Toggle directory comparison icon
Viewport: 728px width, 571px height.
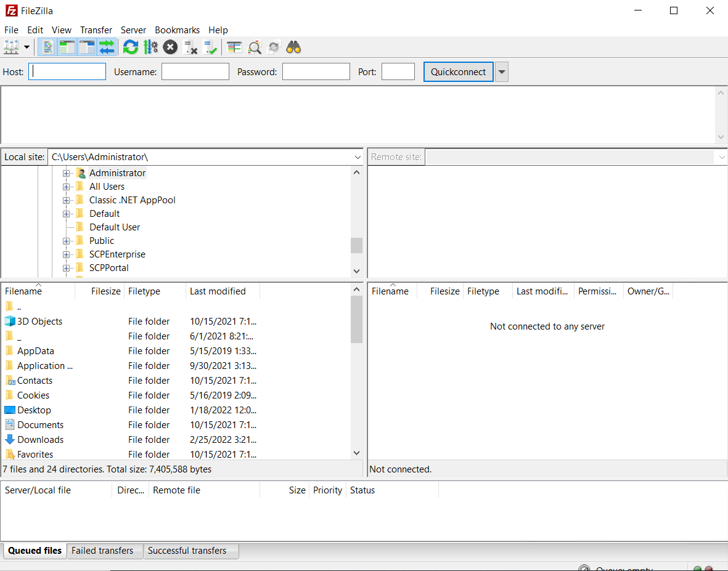pyautogui.click(x=255, y=47)
